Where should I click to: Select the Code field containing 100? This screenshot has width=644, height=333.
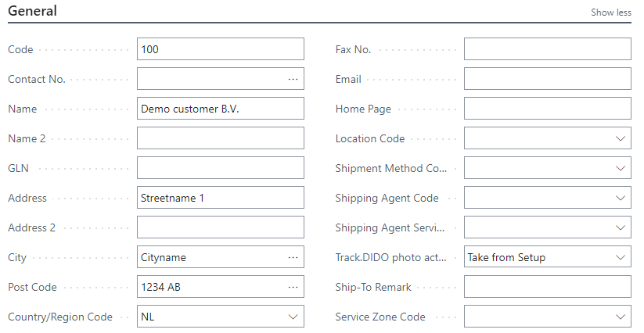(x=221, y=49)
